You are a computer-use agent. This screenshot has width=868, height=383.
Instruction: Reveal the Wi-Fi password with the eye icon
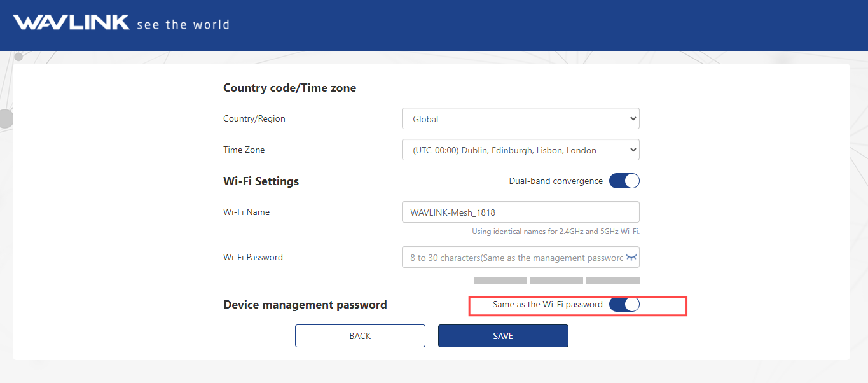point(631,257)
